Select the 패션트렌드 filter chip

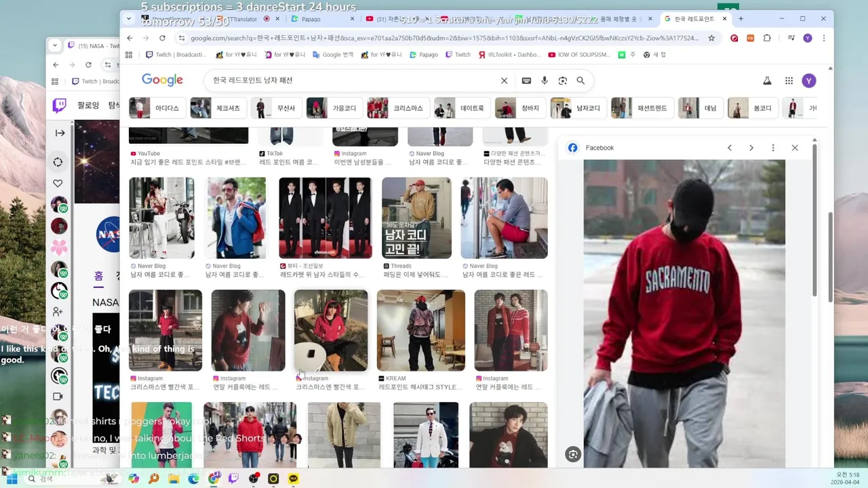(643, 108)
